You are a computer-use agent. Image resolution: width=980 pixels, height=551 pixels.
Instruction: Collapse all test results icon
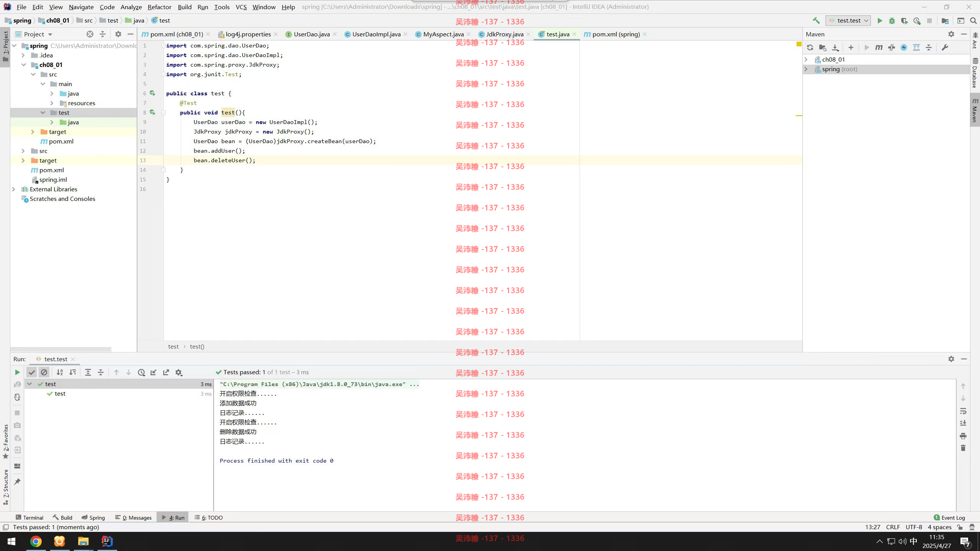pos(101,372)
